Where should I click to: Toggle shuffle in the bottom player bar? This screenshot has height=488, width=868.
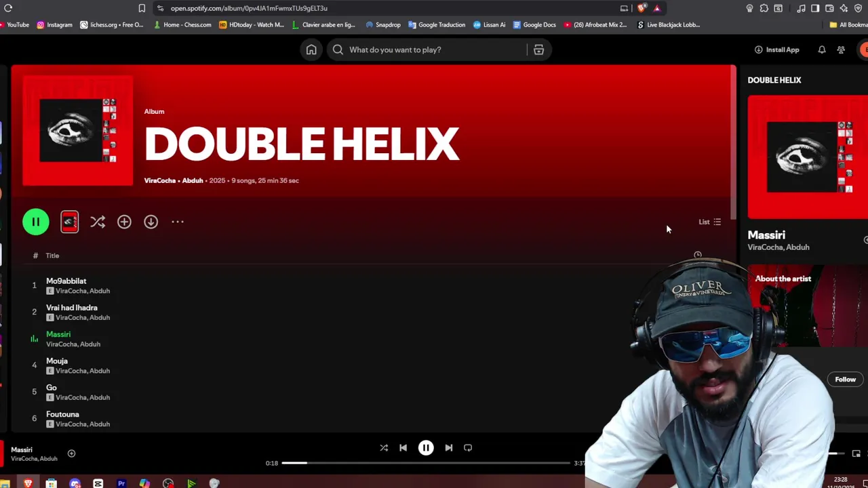[x=384, y=447]
